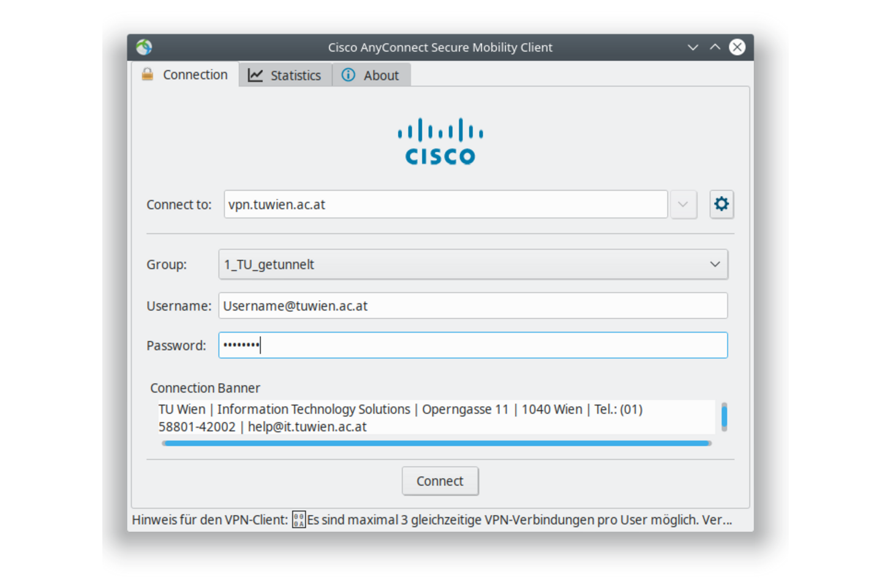Click the 'Connect to:' label

pyautogui.click(x=179, y=204)
